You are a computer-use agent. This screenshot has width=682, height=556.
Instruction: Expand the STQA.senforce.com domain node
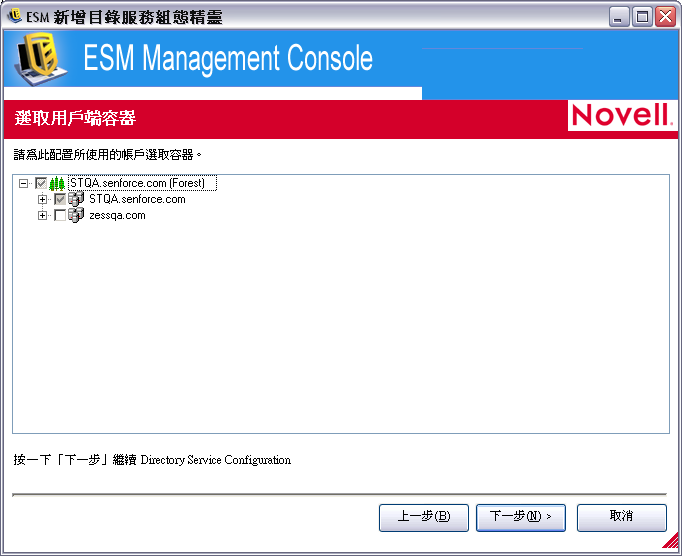(42, 200)
